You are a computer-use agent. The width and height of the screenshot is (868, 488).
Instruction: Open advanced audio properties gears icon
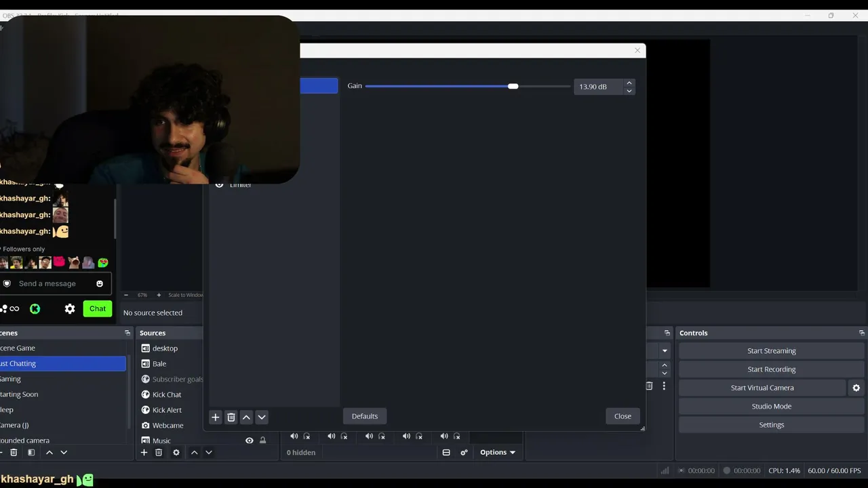[465, 452]
